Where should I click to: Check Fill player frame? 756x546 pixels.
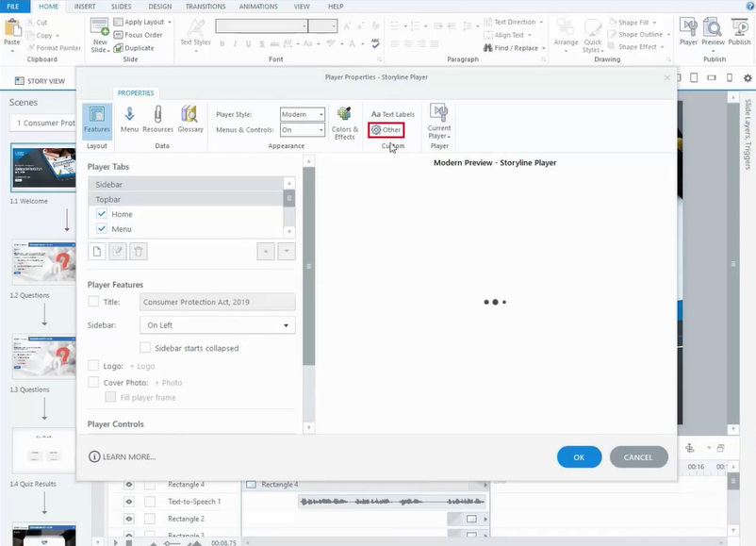pos(110,397)
